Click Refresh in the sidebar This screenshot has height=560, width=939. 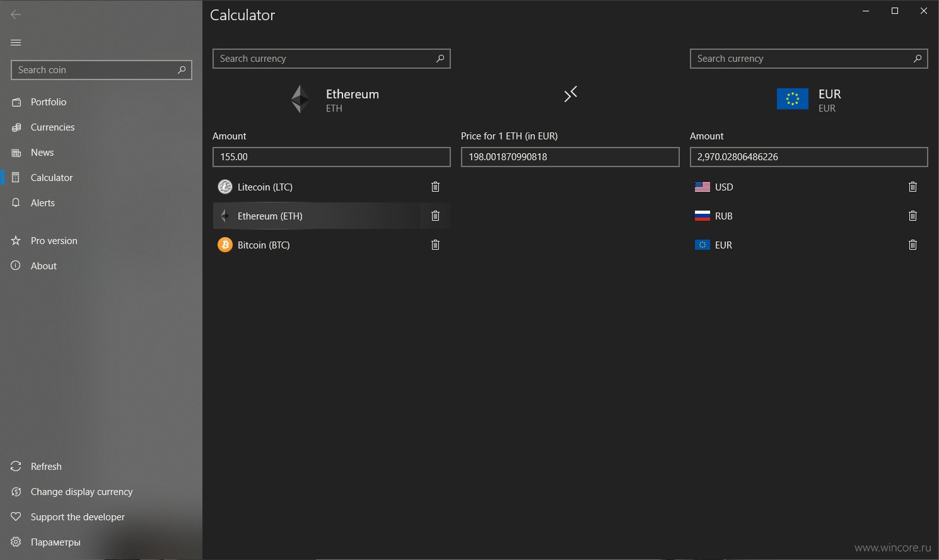tap(101, 466)
